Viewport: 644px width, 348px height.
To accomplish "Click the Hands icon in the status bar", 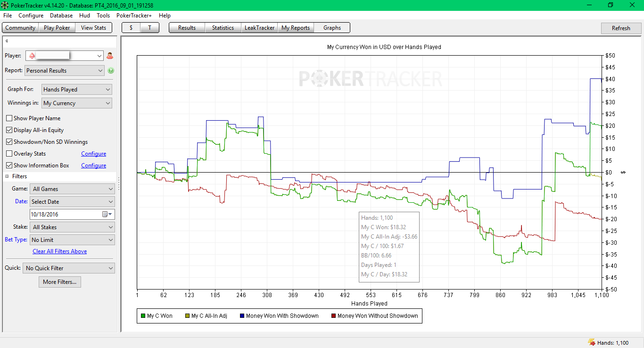I will pyautogui.click(x=591, y=343).
